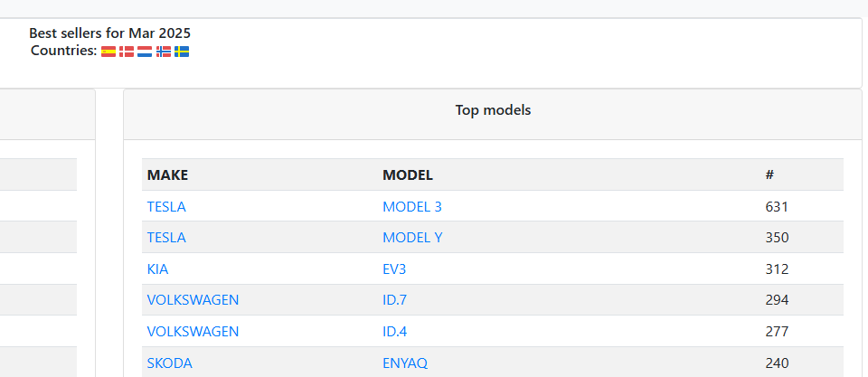Click the Sweden flag icon

click(x=182, y=52)
